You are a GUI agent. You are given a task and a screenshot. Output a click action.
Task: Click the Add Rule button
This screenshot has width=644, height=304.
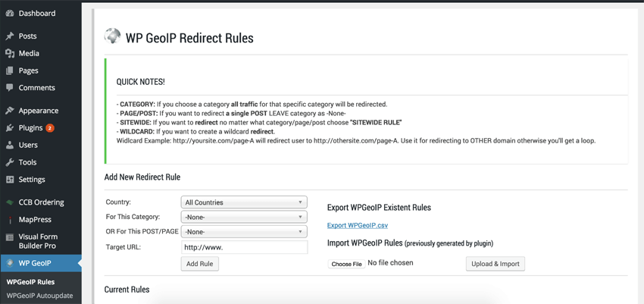click(199, 264)
